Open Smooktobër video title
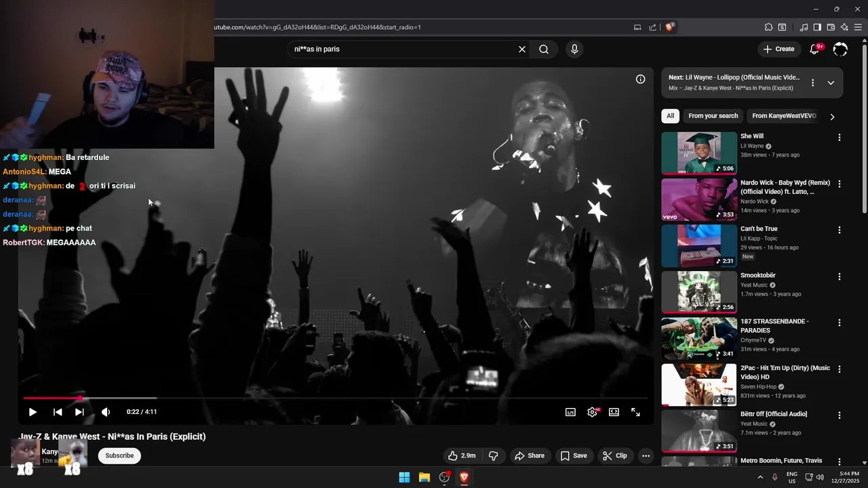This screenshot has width=868, height=488. point(758,275)
